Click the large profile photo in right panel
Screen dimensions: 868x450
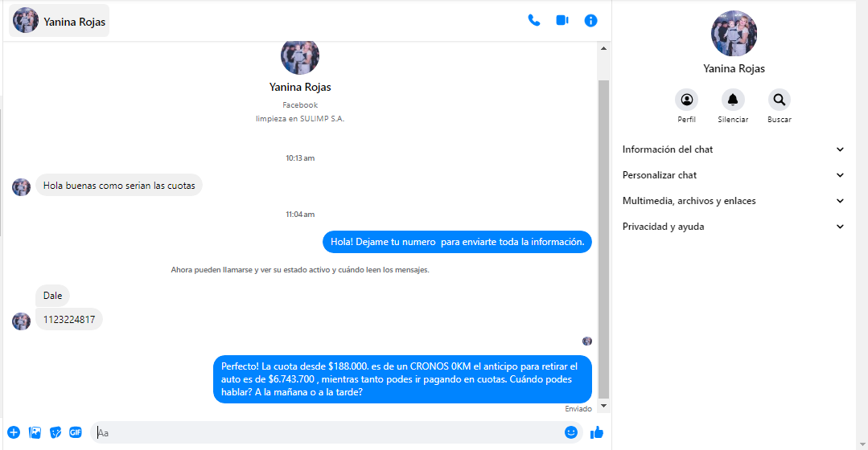pyautogui.click(x=734, y=33)
